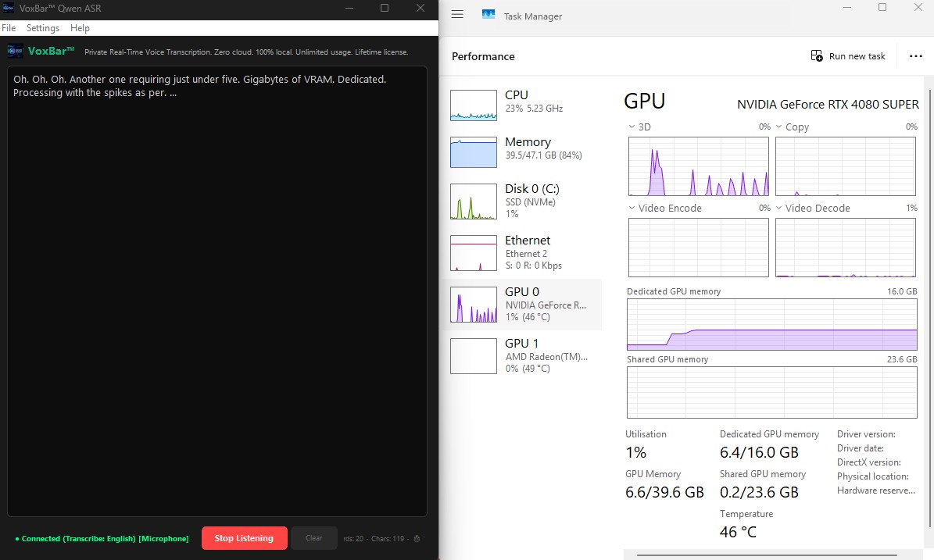The height and width of the screenshot is (560, 934).
Task: Collapse the 3D engine graph
Action: point(632,126)
